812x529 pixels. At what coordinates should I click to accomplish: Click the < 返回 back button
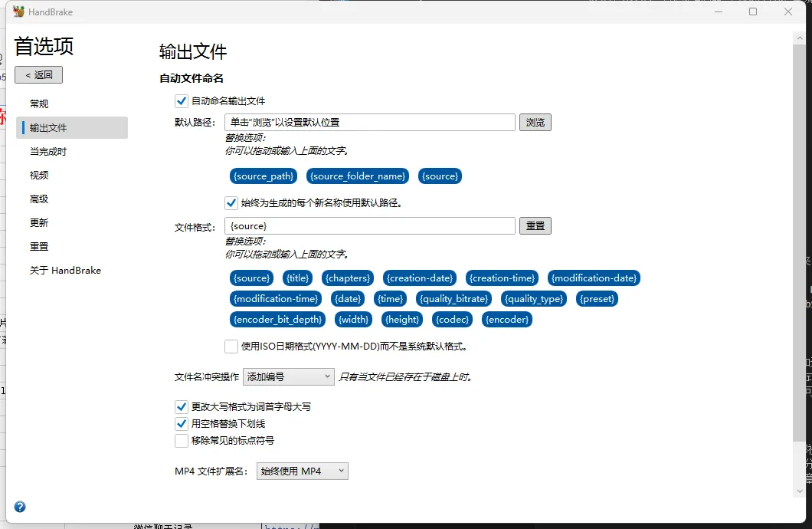point(39,74)
